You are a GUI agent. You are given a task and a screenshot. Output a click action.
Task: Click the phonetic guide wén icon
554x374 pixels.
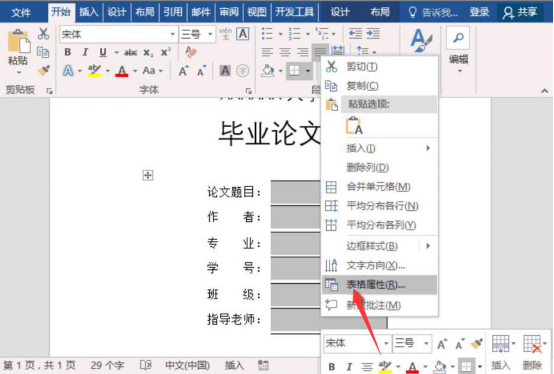[225, 34]
